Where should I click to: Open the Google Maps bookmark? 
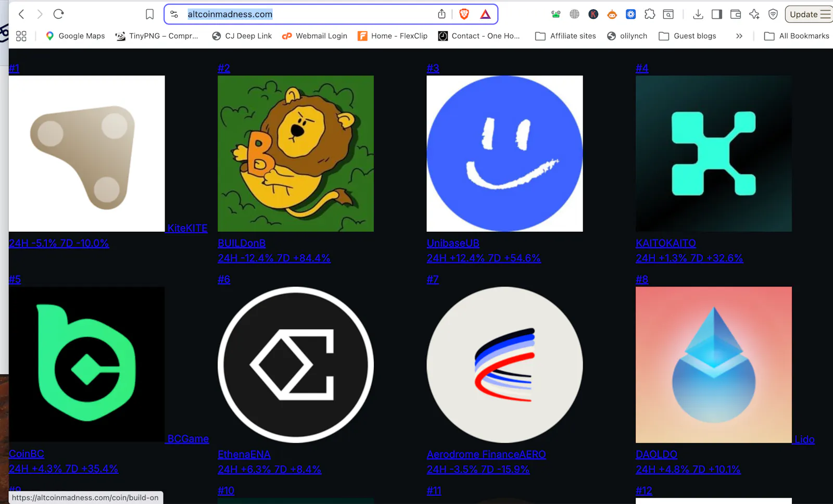click(75, 36)
